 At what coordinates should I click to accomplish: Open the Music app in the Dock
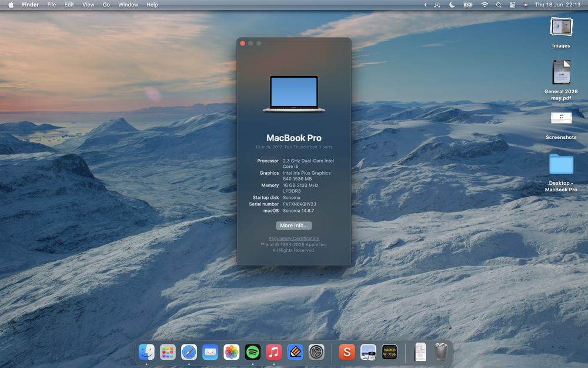point(274,352)
